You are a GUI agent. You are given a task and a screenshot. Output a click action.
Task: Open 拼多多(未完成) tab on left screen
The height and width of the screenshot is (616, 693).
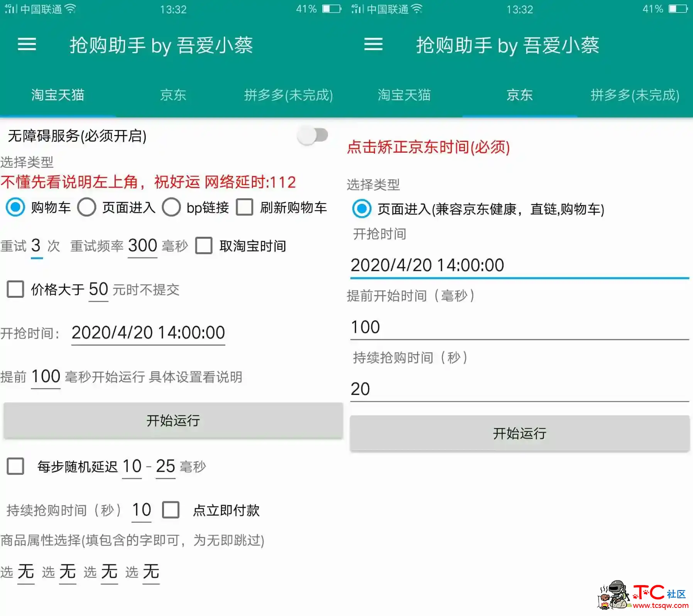click(x=289, y=95)
